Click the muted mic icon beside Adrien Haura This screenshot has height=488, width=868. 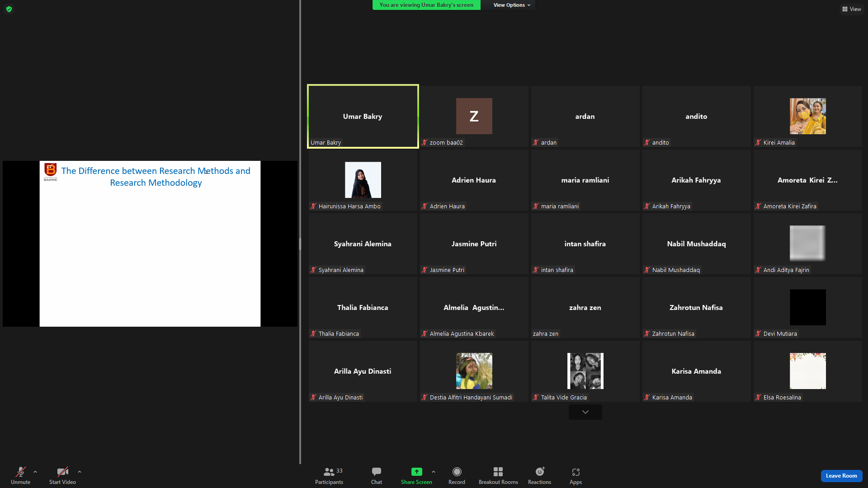[x=425, y=206]
